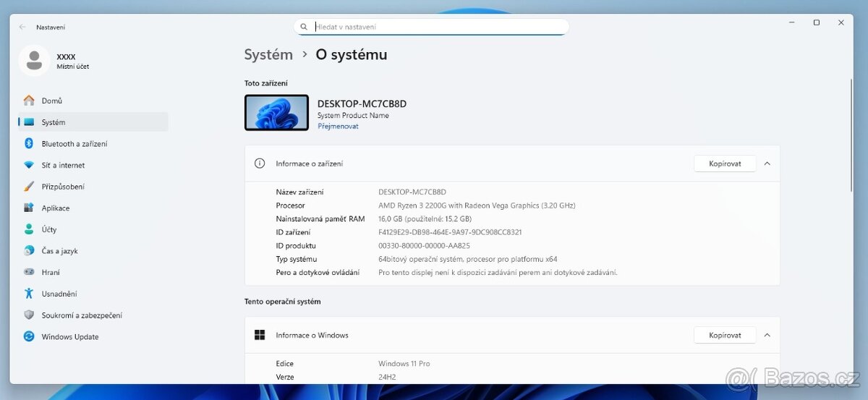Click the RAM value 16,0 GB

tap(425, 218)
